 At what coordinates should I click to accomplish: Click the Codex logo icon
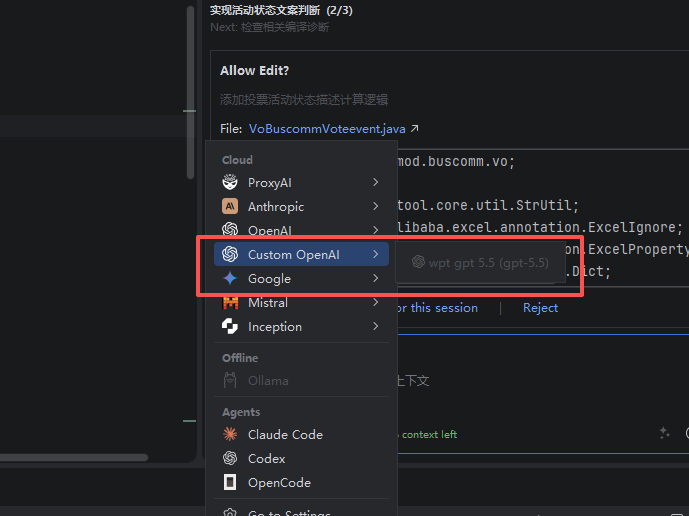coord(230,458)
